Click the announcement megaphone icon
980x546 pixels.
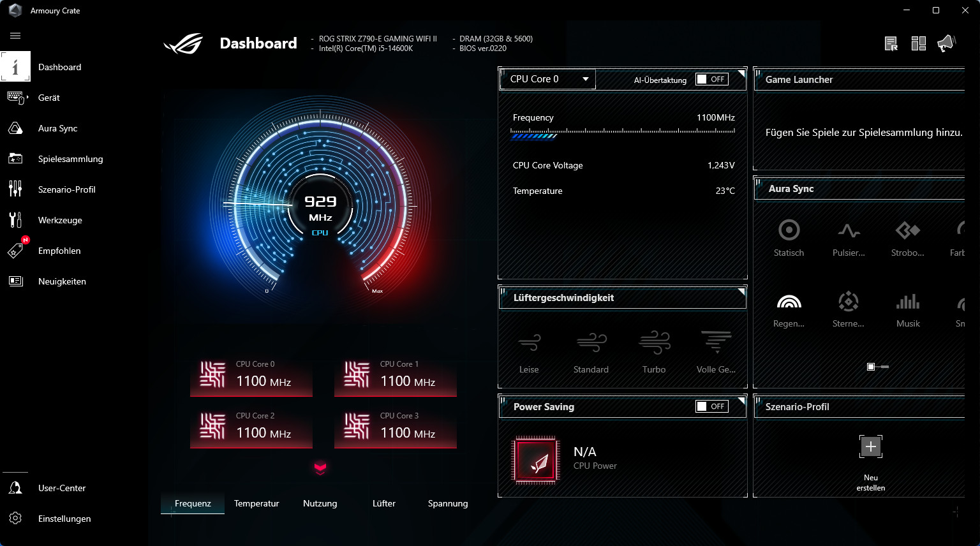[946, 43]
